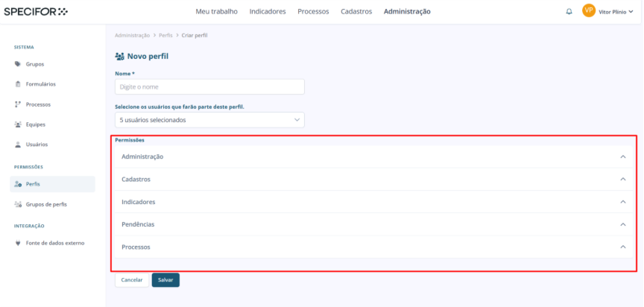Open the Vitor Plínio user menu arrow

[631, 12]
